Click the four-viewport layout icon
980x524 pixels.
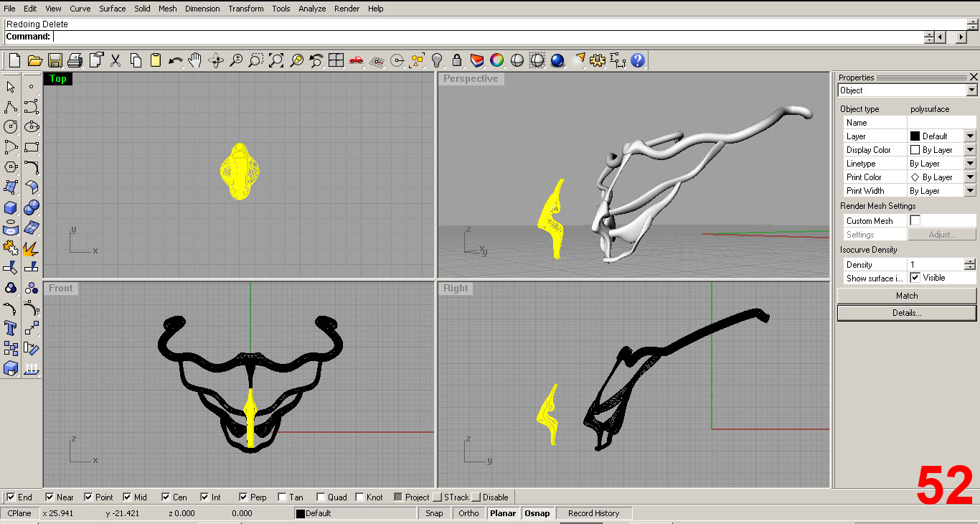coord(336,60)
